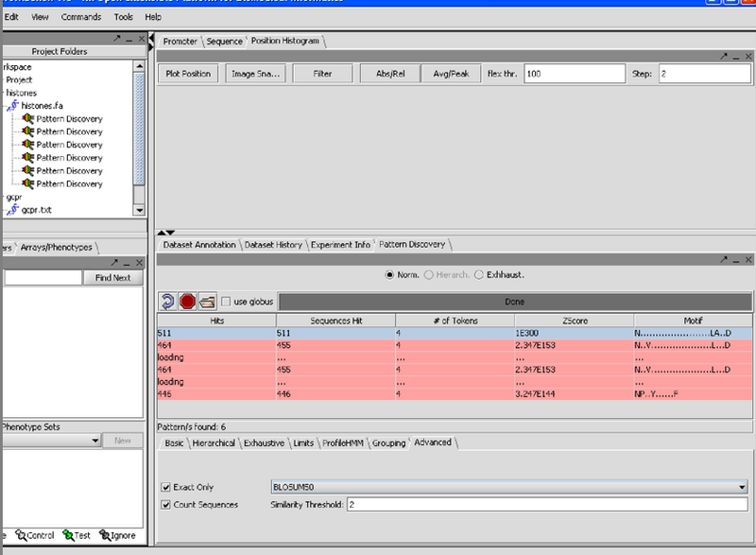Image resolution: width=756 pixels, height=555 pixels.
Task: Click the first Pattern Discovery node icon
Action: (27, 119)
